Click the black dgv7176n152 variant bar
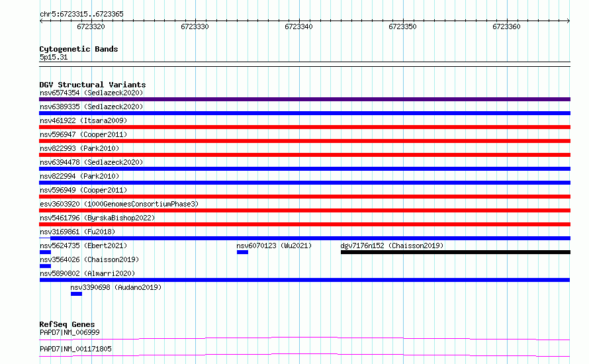The width and height of the screenshot is (589, 364). pos(456,252)
